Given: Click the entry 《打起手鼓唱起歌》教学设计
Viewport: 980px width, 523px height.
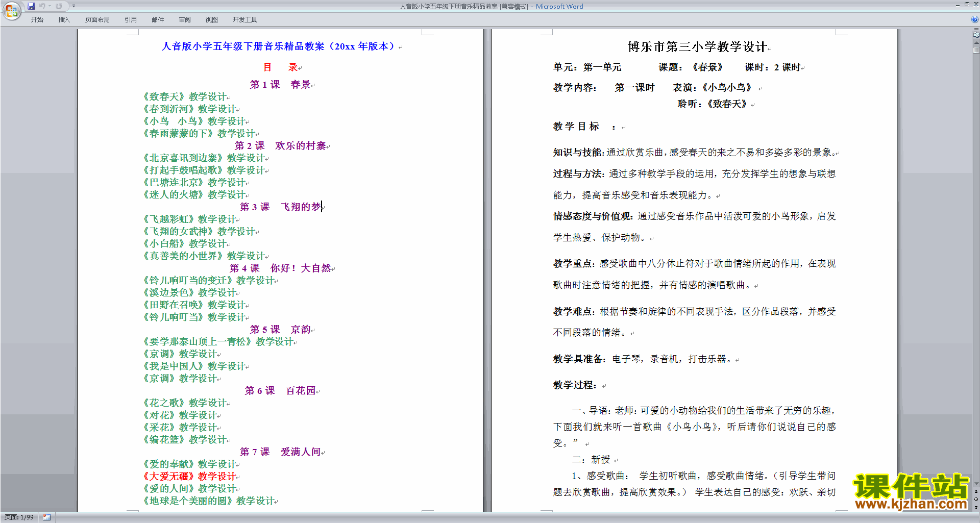Looking at the screenshot, I should click(203, 170).
